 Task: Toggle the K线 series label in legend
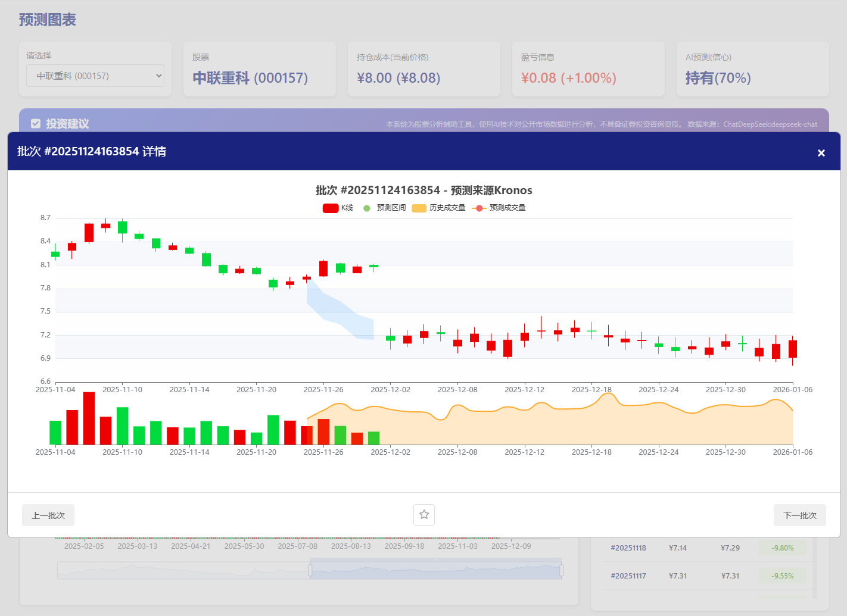pos(347,208)
